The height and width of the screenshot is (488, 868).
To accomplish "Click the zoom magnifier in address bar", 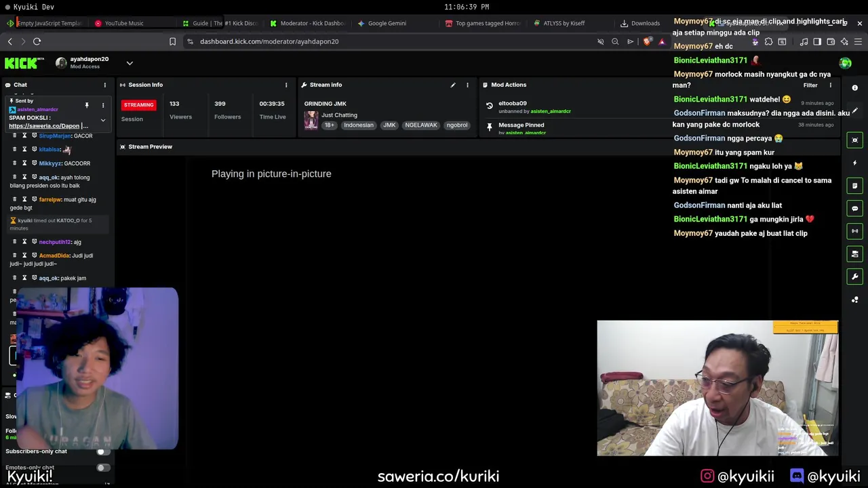I will [x=615, y=41].
